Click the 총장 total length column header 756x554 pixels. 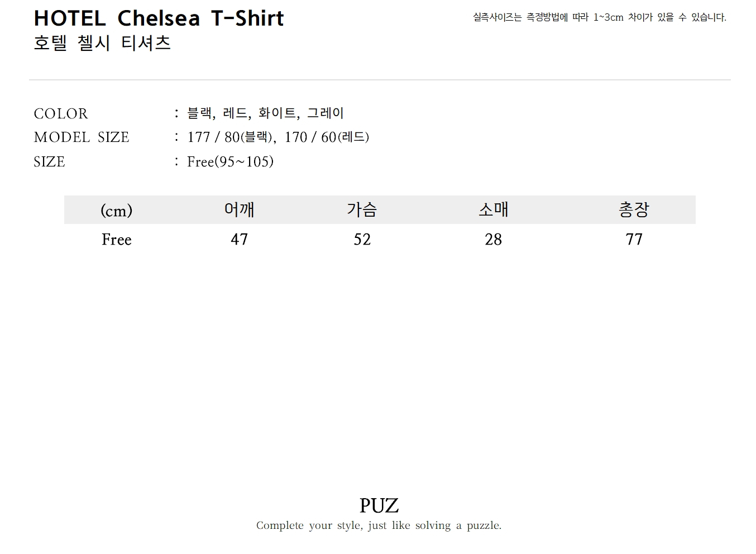click(634, 209)
